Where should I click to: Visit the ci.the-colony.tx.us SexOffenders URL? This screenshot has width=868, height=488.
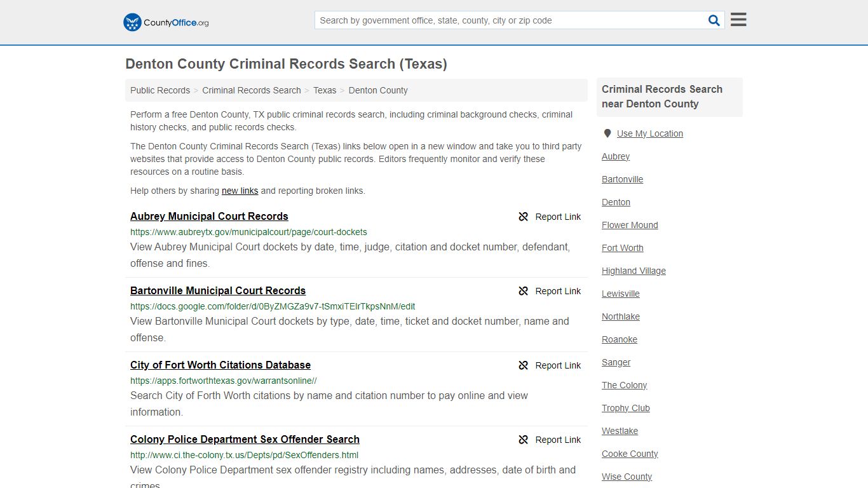245,455
